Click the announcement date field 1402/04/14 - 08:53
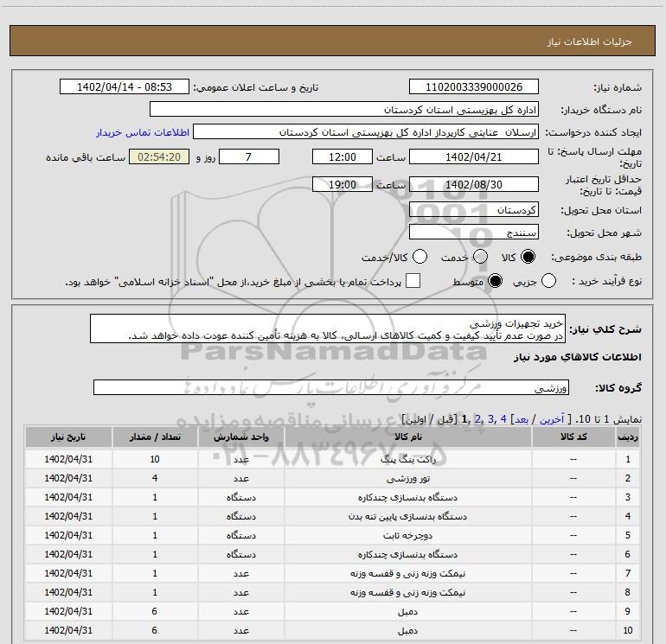Image resolution: width=666 pixels, height=644 pixels. (x=125, y=87)
